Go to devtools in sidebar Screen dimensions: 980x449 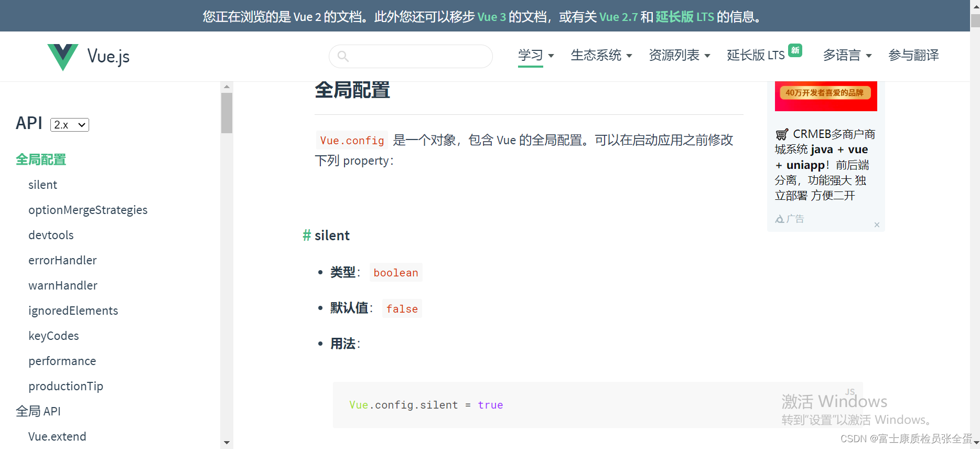pyautogui.click(x=51, y=235)
